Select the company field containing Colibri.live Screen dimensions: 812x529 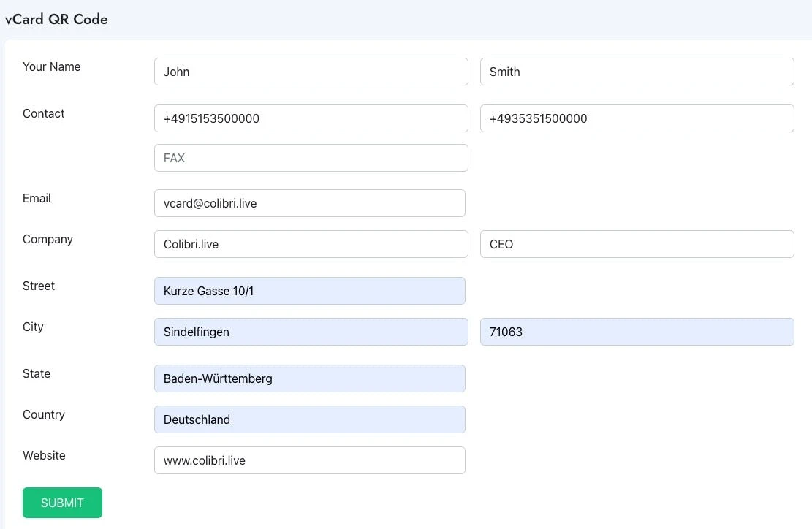tap(311, 244)
